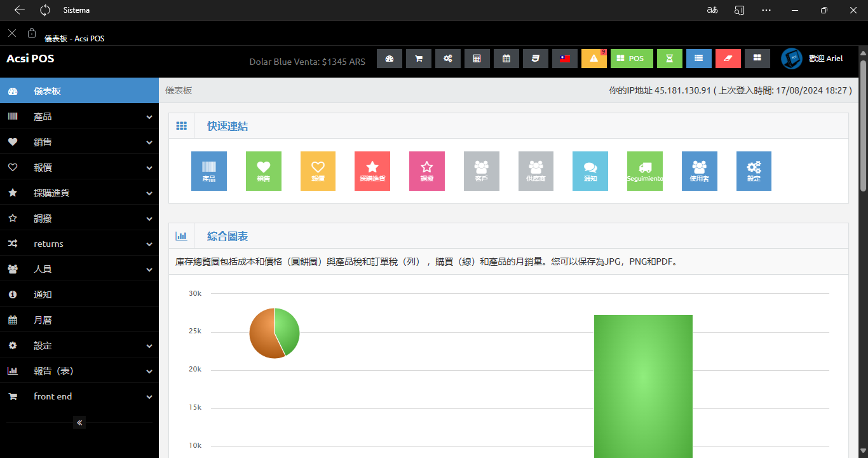Click the green POS button
The width and height of the screenshot is (868, 458).
[x=631, y=59]
